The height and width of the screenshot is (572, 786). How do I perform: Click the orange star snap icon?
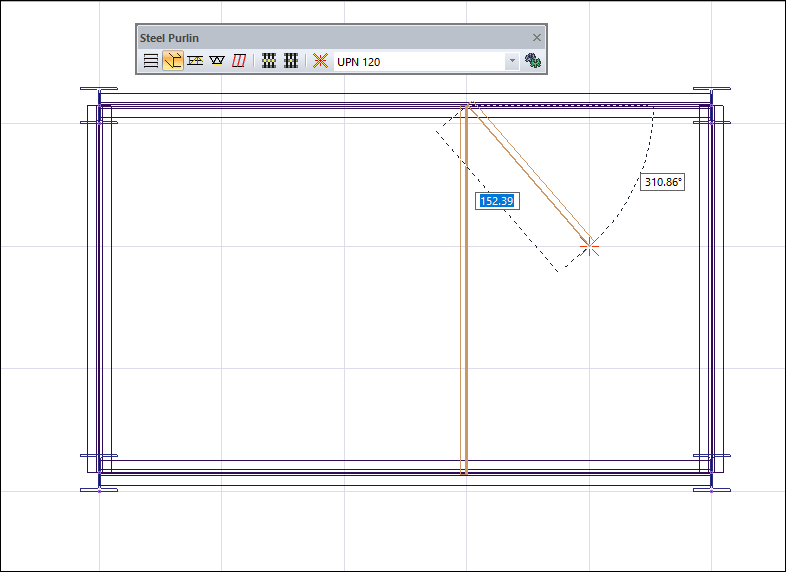pos(320,61)
